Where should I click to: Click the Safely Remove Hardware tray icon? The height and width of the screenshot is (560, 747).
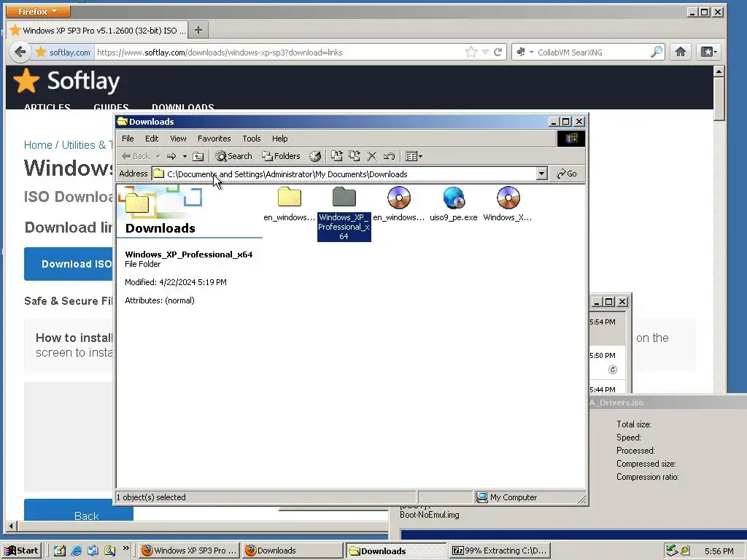pyautogui.click(x=672, y=551)
